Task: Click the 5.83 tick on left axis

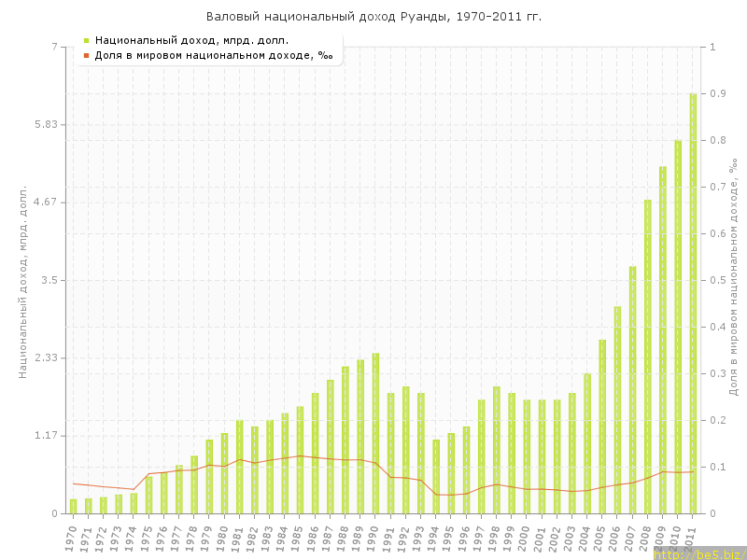Action: [46, 124]
